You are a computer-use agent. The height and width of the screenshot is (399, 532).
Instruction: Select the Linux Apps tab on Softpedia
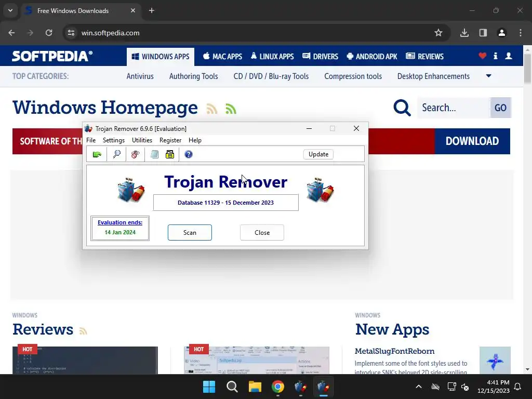click(272, 57)
